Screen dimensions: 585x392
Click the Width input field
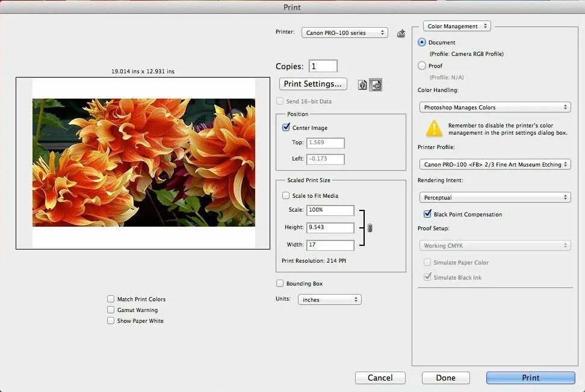[x=330, y=245]
